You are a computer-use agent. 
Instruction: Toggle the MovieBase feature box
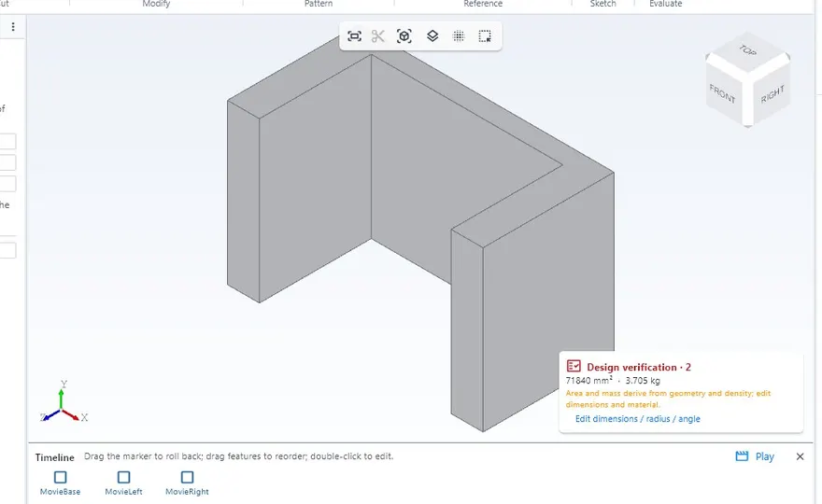tap(61, 477)
